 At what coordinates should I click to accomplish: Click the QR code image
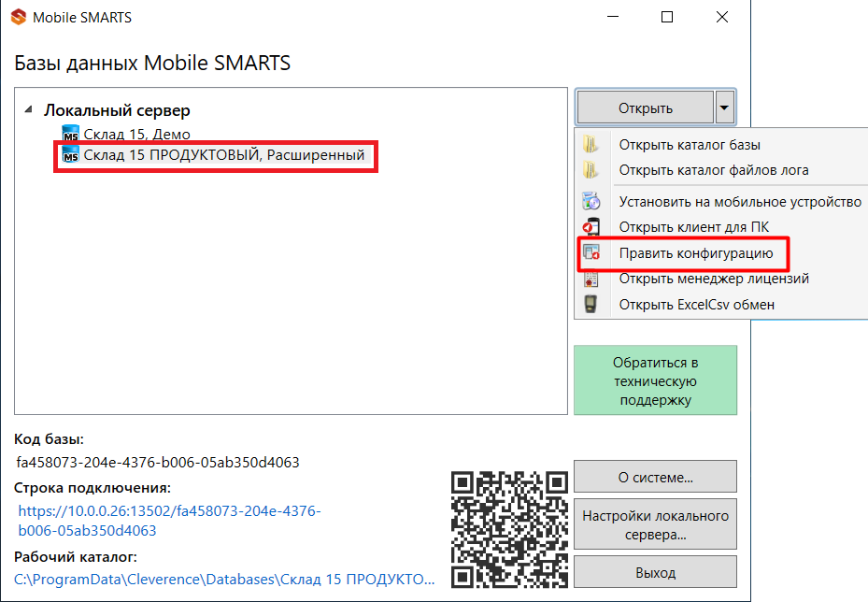[x=509, y=529]
